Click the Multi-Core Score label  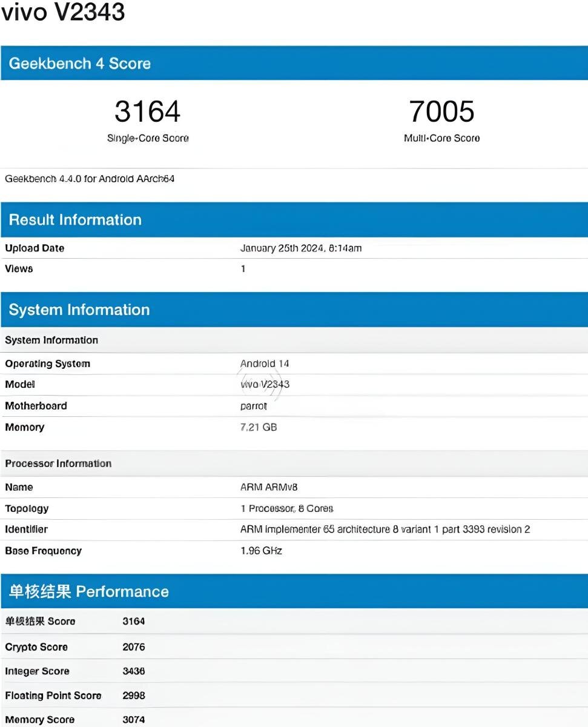coord(442,138)
